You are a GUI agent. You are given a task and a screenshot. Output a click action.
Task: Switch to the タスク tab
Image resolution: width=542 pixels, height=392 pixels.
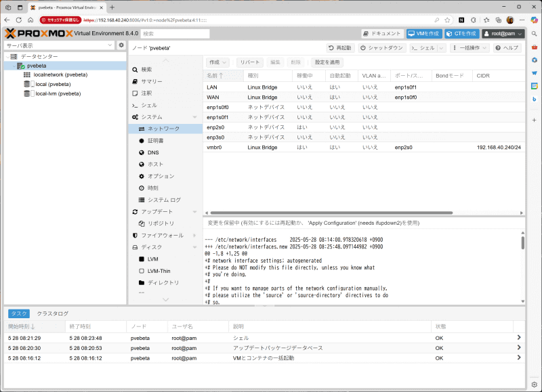pyautogui.click(x=19, y=313)
